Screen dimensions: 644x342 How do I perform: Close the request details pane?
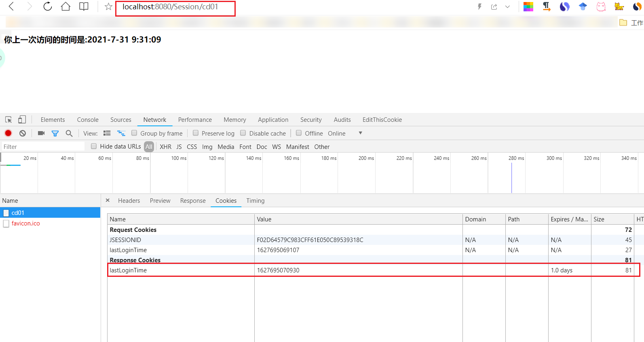(x=108, y=200)
